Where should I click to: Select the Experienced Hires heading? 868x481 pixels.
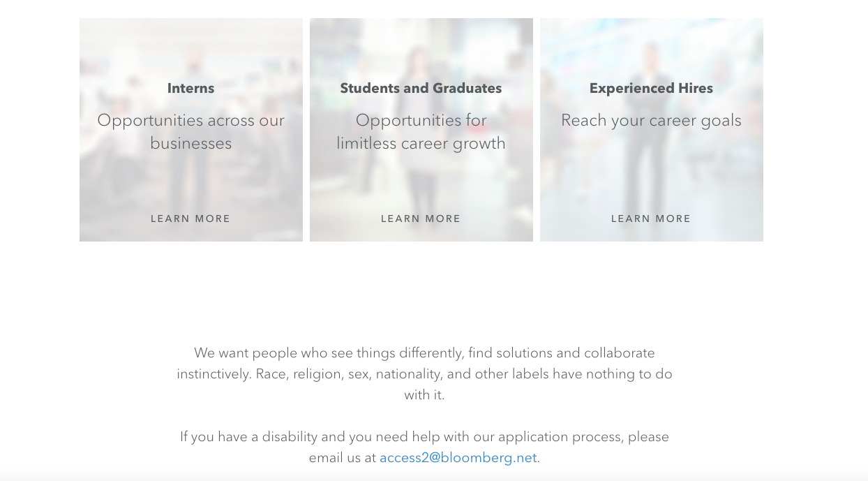tap(651, 88)
